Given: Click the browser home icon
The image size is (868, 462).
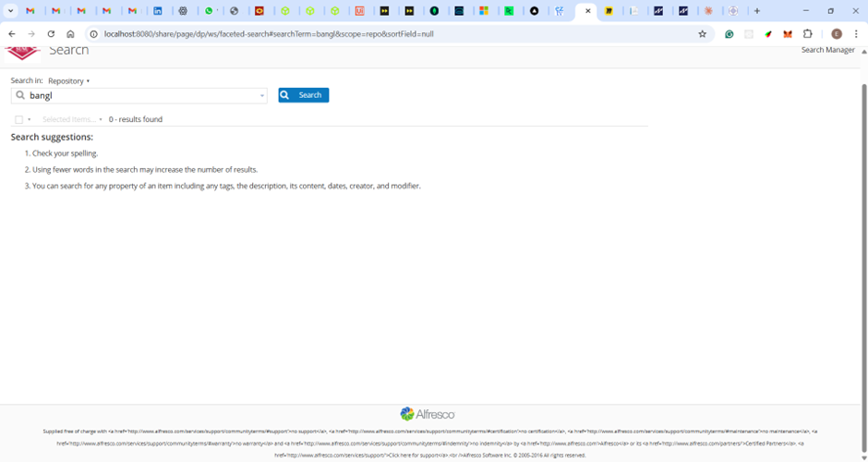Looking at the screenshot, I should pyautogui.click(x=70, y=34).
